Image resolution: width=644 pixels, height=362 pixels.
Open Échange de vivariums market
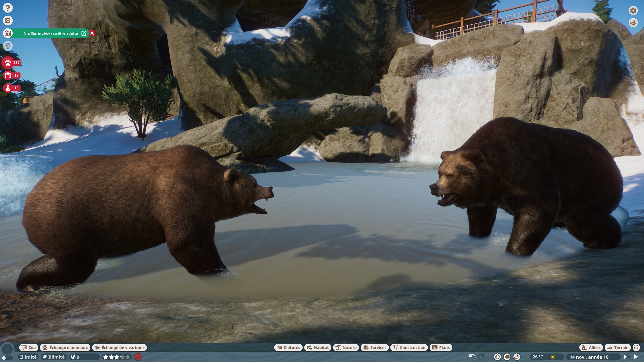click(x=119, y=347)
